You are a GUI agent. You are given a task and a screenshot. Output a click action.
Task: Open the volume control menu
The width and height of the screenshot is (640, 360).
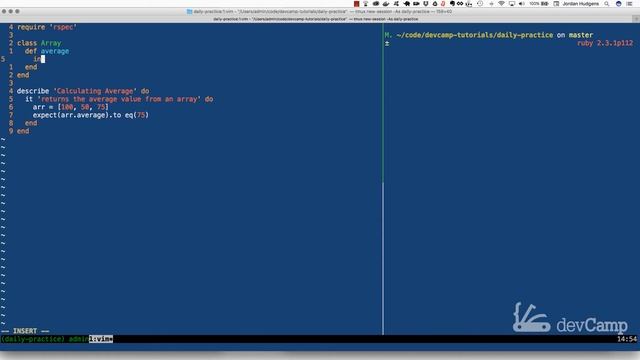[522, 4]
